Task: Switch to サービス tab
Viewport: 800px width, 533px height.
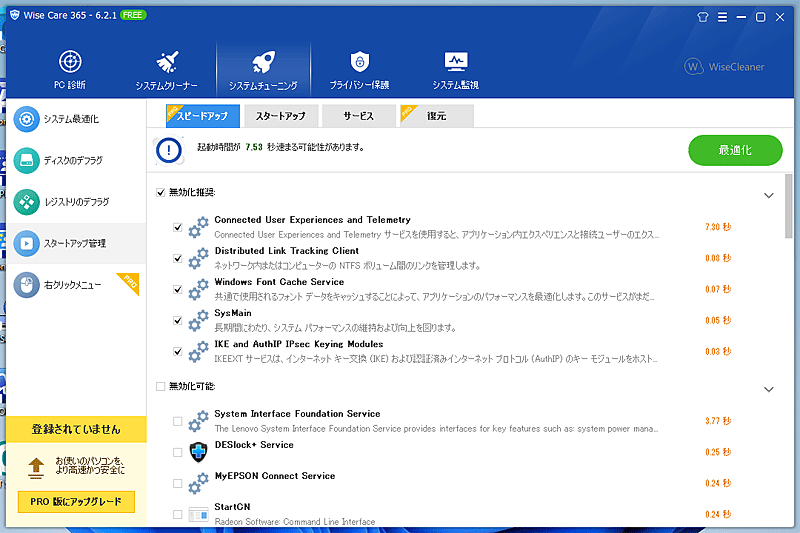Action: point(359,116)
